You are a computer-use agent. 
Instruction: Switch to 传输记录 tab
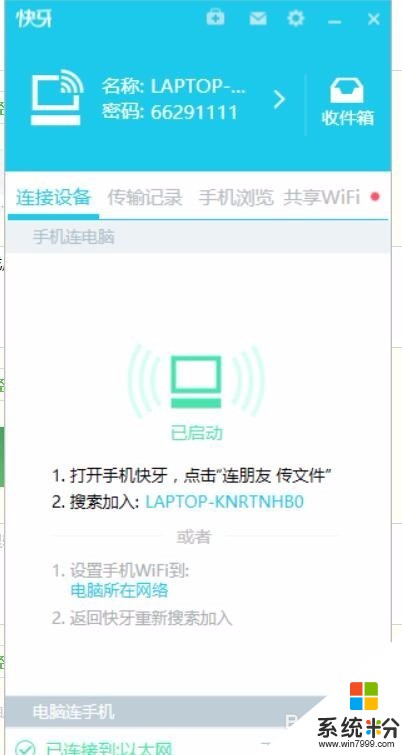(x=145, y=197)
